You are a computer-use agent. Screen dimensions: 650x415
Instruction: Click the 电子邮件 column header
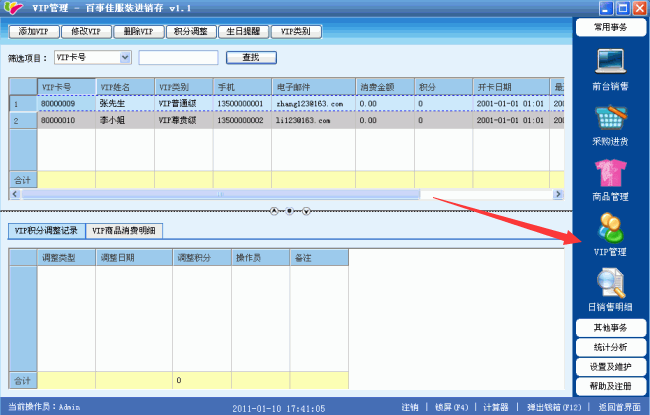click(314, 87)
